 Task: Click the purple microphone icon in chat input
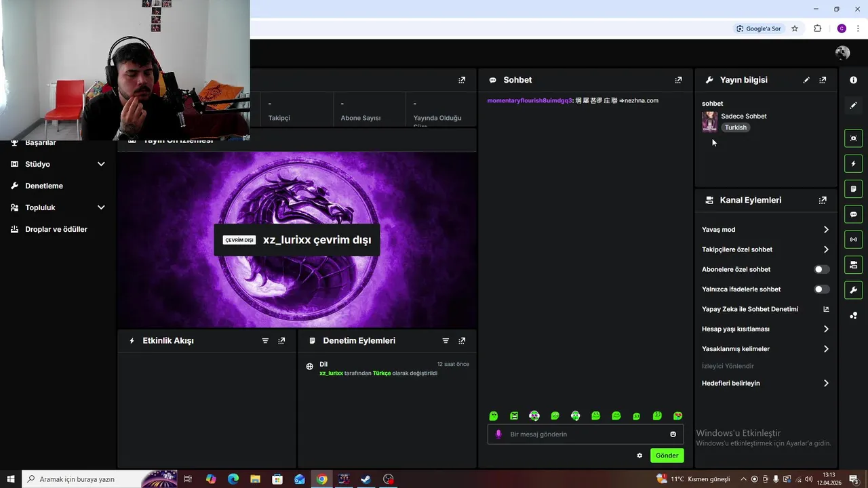498,434
